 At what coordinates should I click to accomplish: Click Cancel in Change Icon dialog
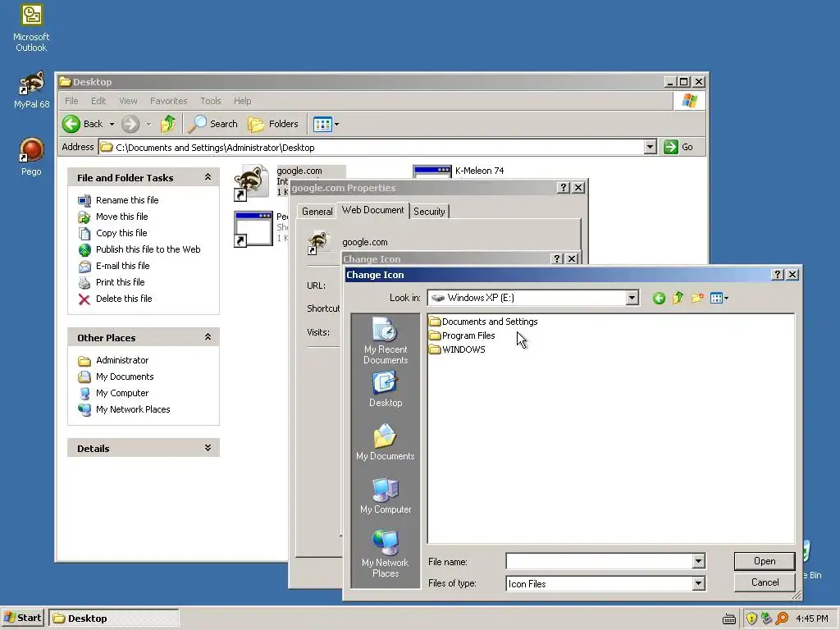(764, 582)
